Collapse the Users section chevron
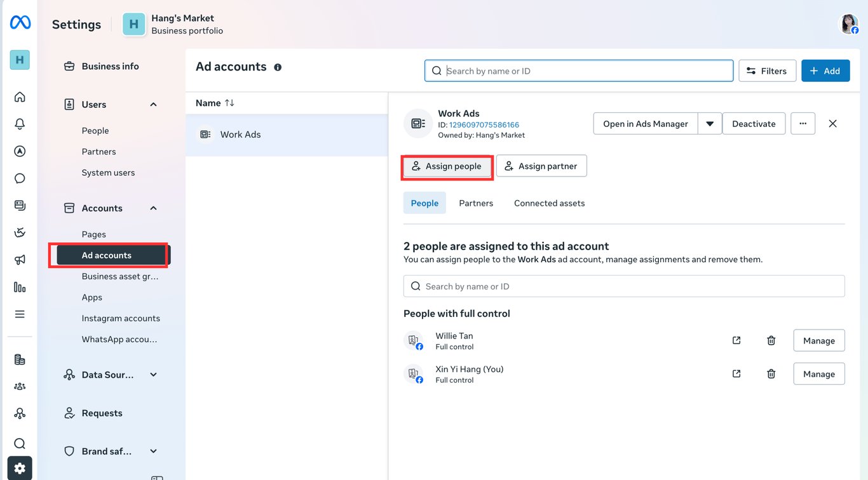 point(153,104)
